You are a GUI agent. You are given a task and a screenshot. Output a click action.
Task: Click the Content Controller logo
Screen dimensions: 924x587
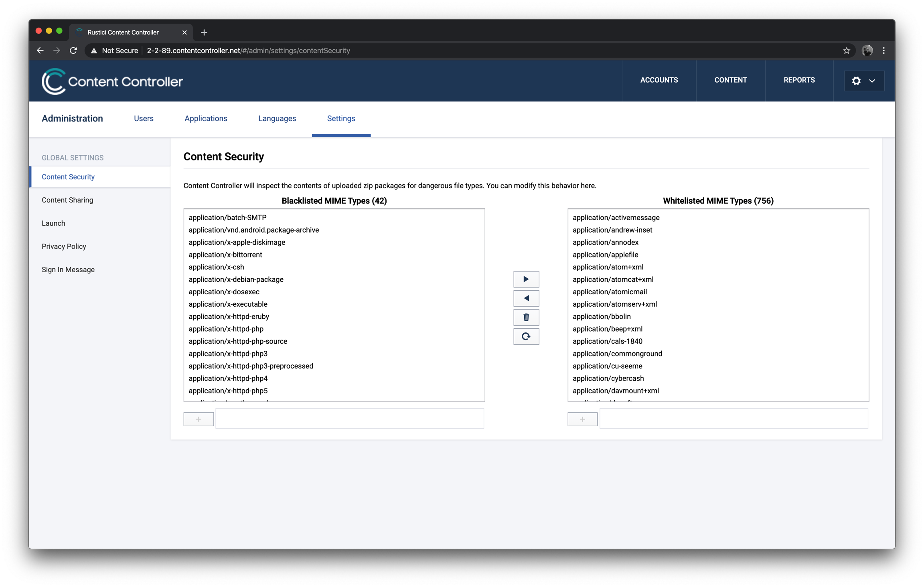[112, 81]
